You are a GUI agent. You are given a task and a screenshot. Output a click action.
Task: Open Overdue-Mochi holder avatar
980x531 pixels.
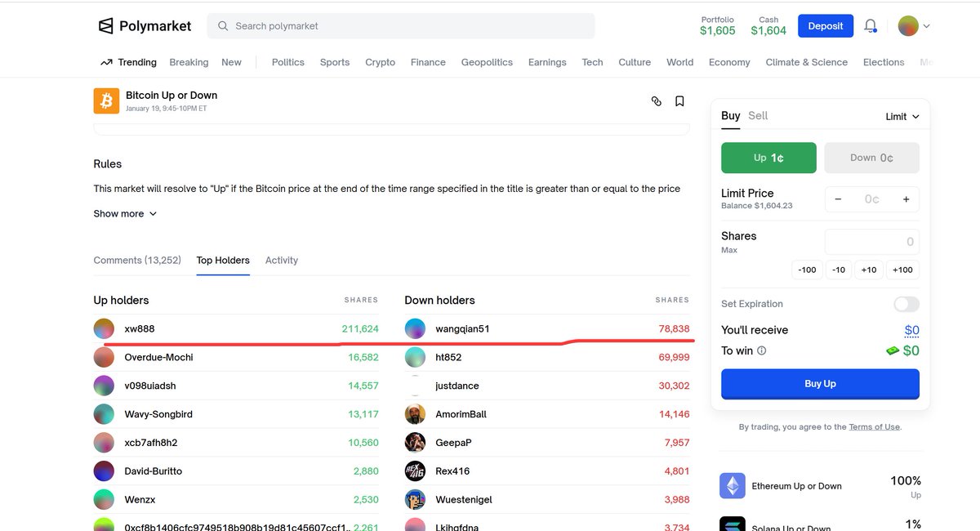click(104, 358)
